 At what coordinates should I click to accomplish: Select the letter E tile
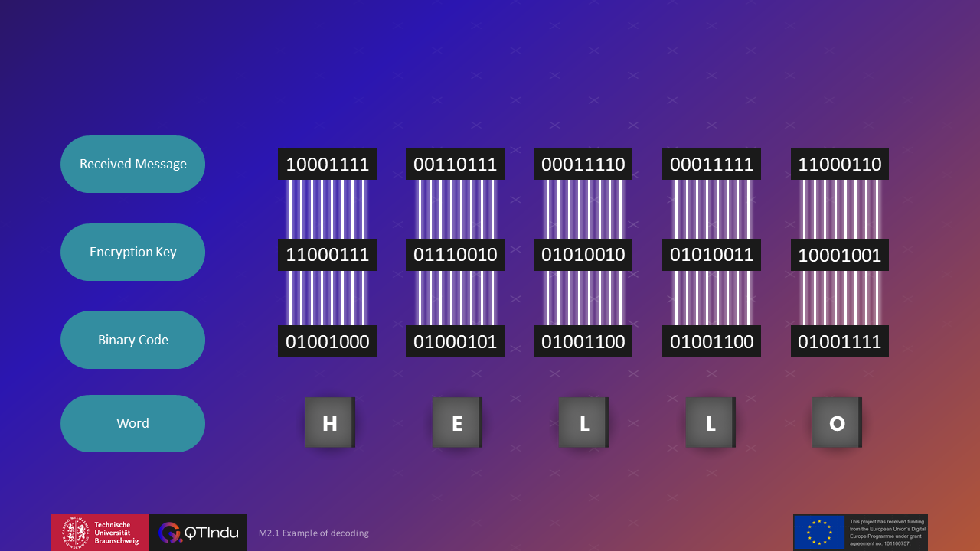point(456,422)
